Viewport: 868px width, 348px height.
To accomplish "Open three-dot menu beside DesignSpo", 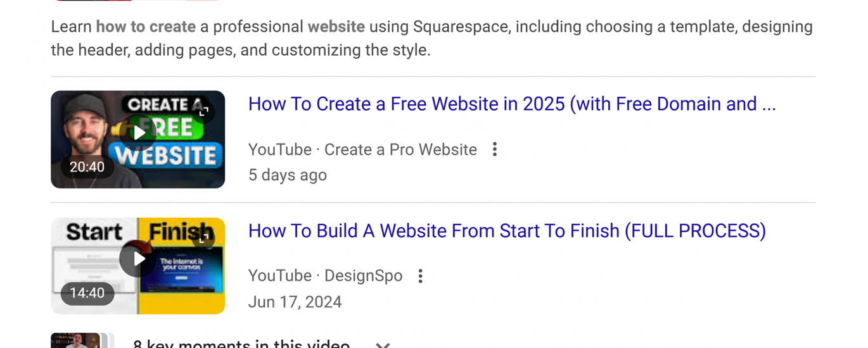I will (x=420, y=276).
